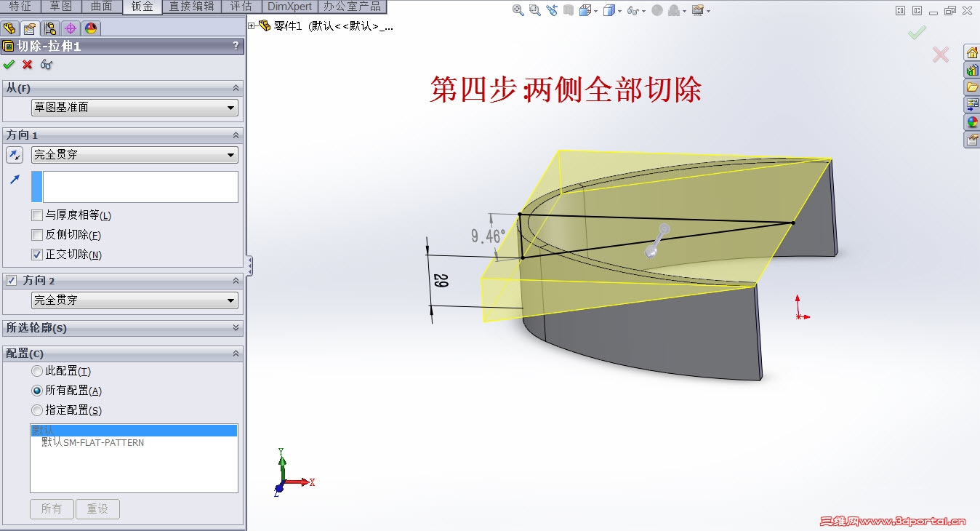The width and height of the screenshot is (980, 531).
Task: Click the 所有 button
Action: point(52,508)
